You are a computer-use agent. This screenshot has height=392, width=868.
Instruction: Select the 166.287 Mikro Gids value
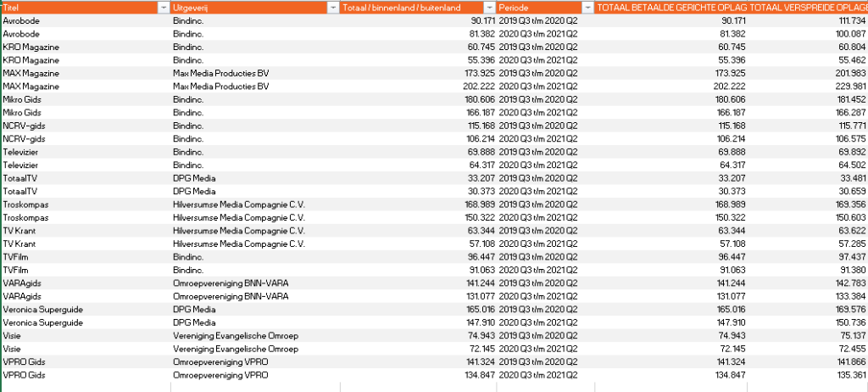(808, 113)
